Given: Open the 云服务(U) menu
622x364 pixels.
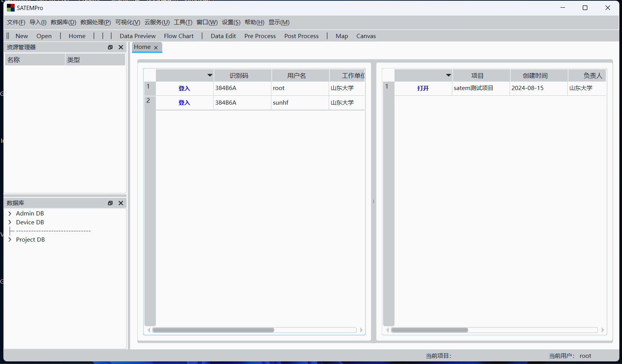Looking at the screenshot, I should click(x=157, y=22).
